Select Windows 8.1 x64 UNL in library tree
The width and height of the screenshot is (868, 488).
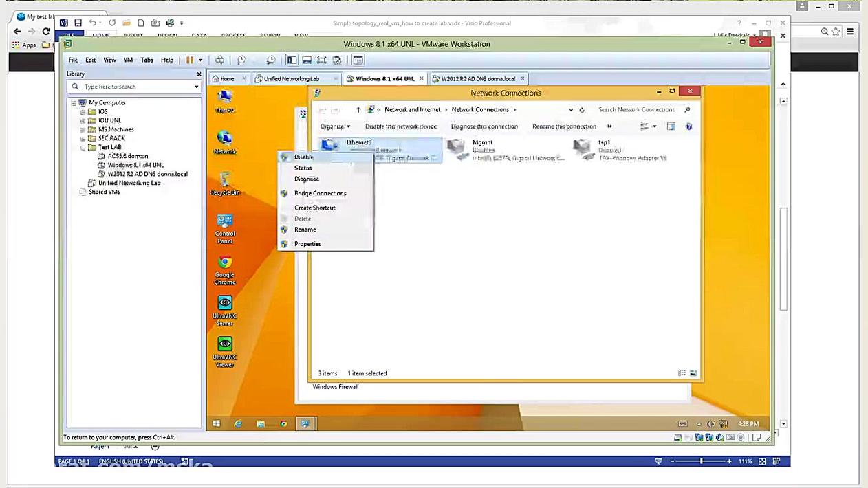coord(135,165)
